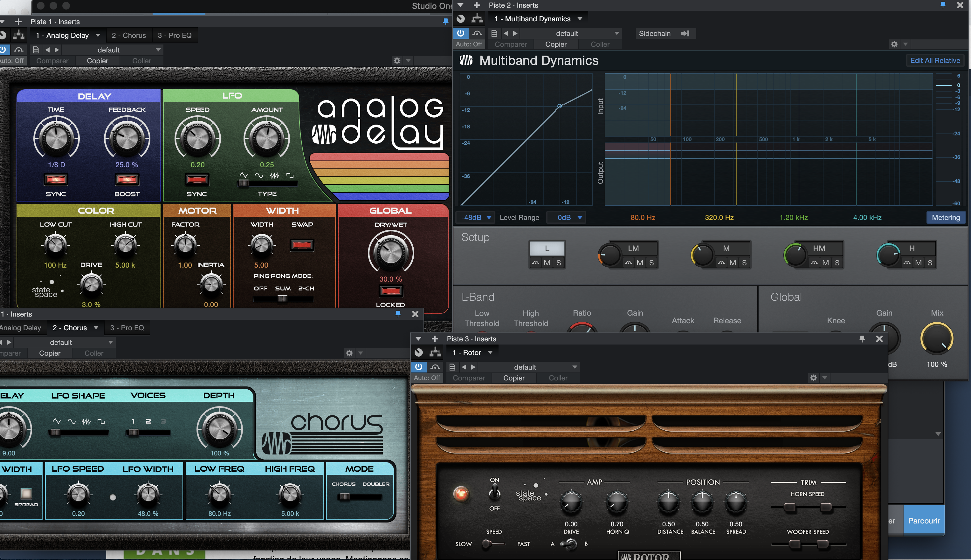Toggle Delay SYNC button in Analog Delay
This screenshot has height=560, width=971.
(56, 180)
